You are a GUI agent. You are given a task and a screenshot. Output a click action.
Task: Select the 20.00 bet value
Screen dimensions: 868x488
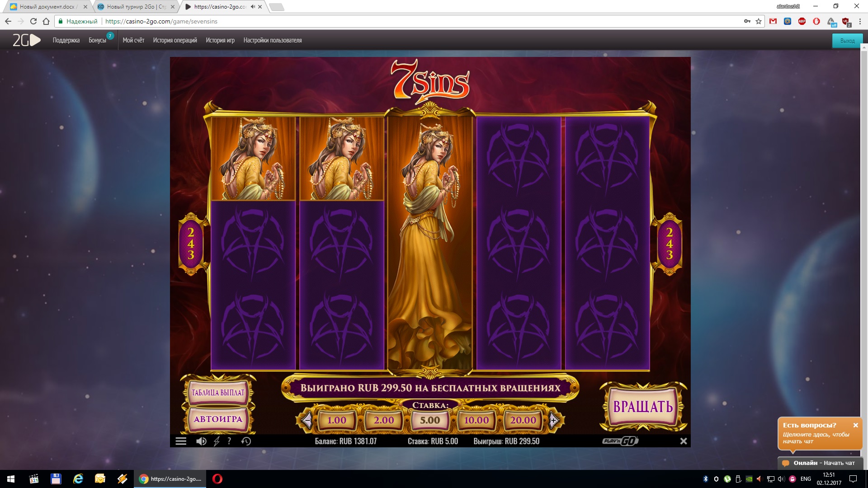[523, 421]
